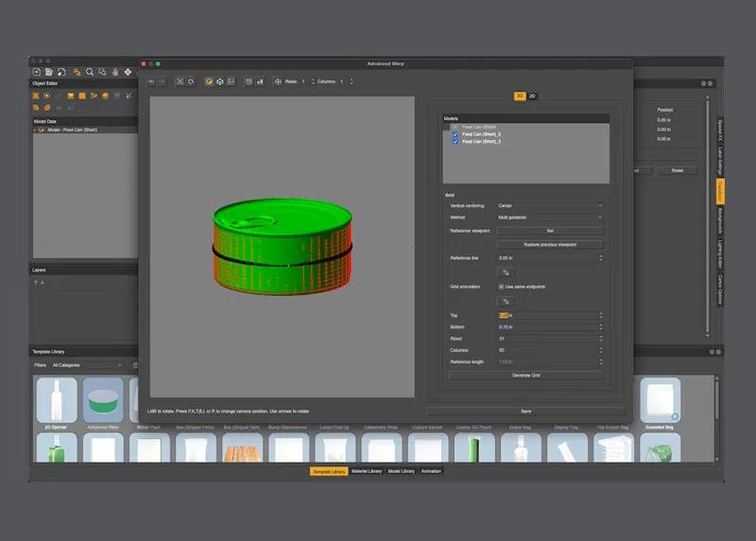Image resolution: width=756 pixels, height=541 pixels.
Task: Click the Redo arrow in Advanced Warp toolbar
Action: (x=162, y=81)
